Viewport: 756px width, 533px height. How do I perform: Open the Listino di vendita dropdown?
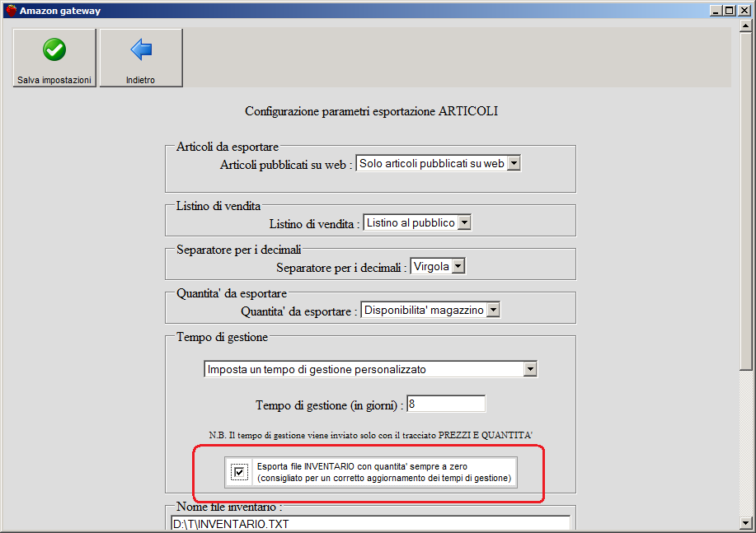pyautogui.click(x=417, y=222)
